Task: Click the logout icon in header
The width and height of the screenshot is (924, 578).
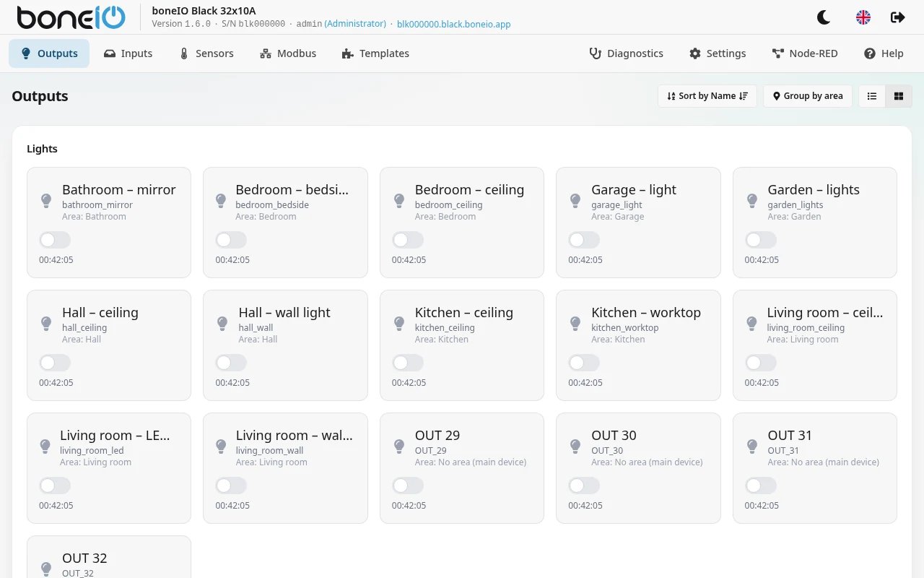Action: click(898, 17)
